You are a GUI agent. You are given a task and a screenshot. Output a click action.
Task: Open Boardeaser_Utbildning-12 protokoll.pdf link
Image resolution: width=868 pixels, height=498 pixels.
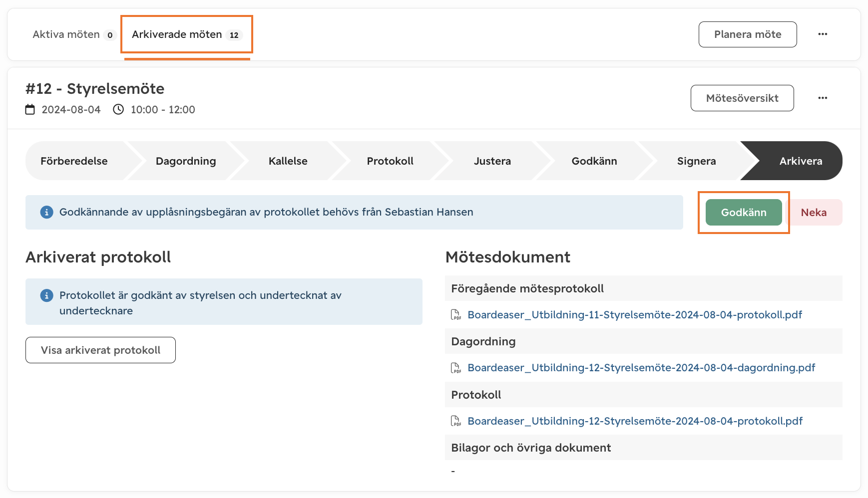635,421
